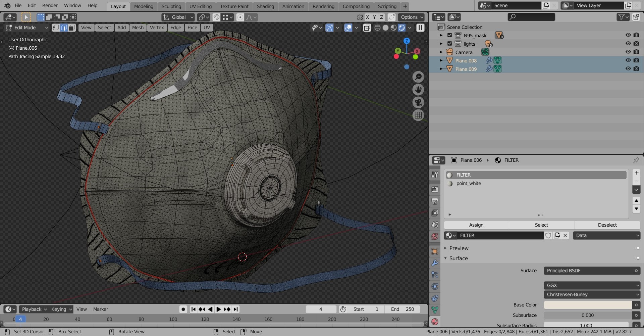Switch to edge select mode
Screen dimensions: 644x336
(64, 28)
